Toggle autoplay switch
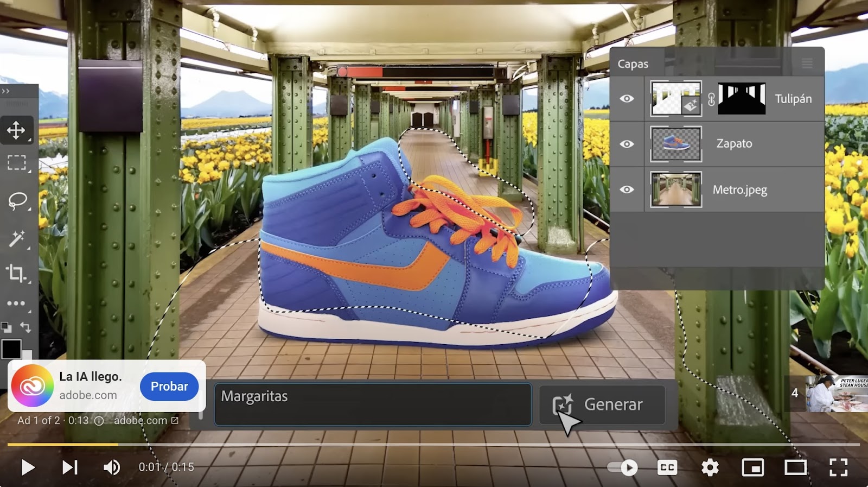 (623, 467)
